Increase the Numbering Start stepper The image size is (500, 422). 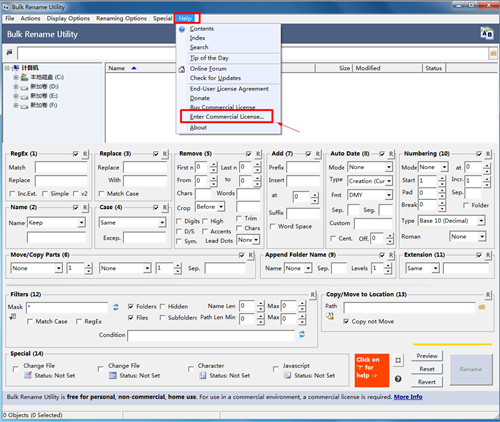[442, 178]
